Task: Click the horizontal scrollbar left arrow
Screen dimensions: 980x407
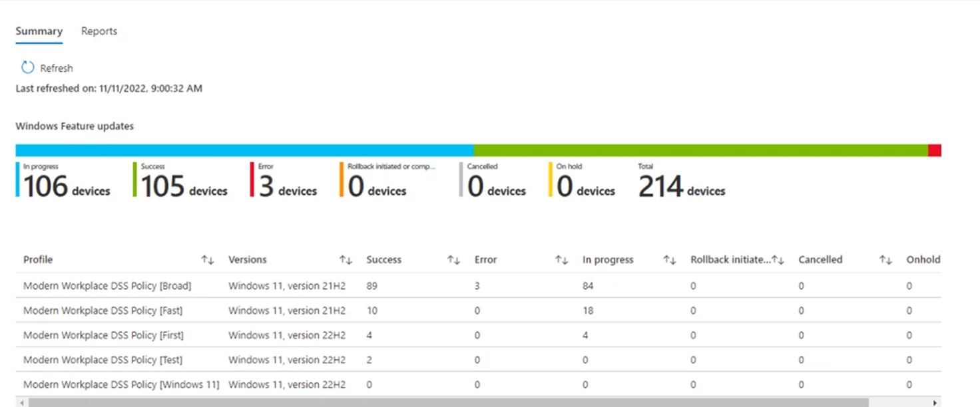Action: tap(21, 402)
